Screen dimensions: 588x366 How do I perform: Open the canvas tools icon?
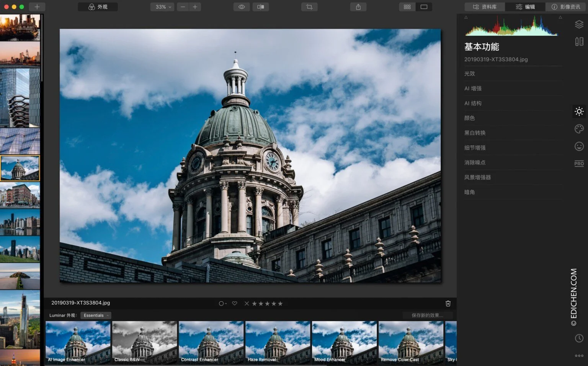coord(579,41)
